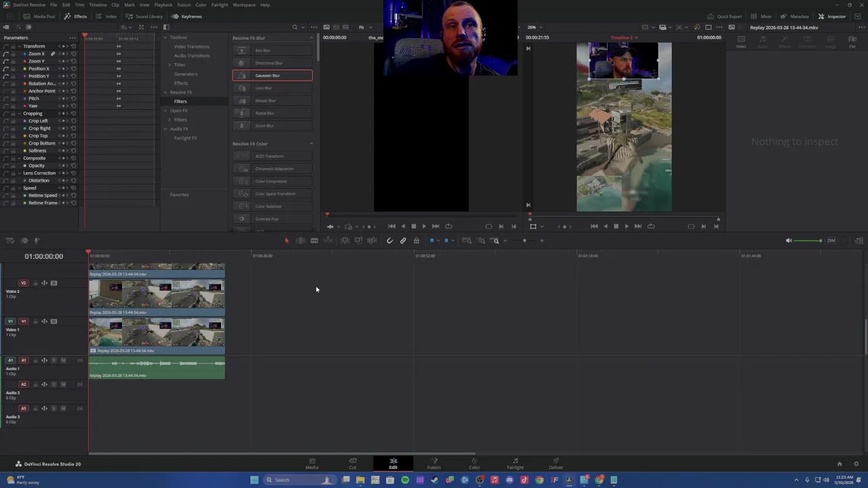Viewport: 868px width, 488px height.
Task: Open the Index panel
Action: 107,16
